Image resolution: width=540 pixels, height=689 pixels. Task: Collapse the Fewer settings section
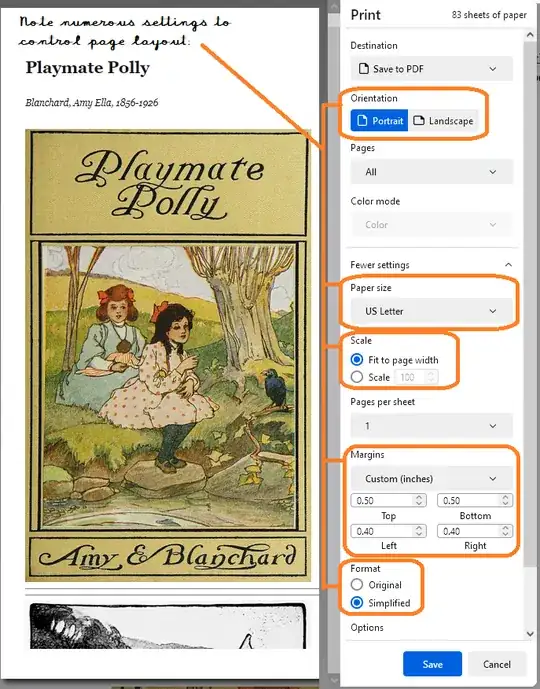click(x=431, y=265)
